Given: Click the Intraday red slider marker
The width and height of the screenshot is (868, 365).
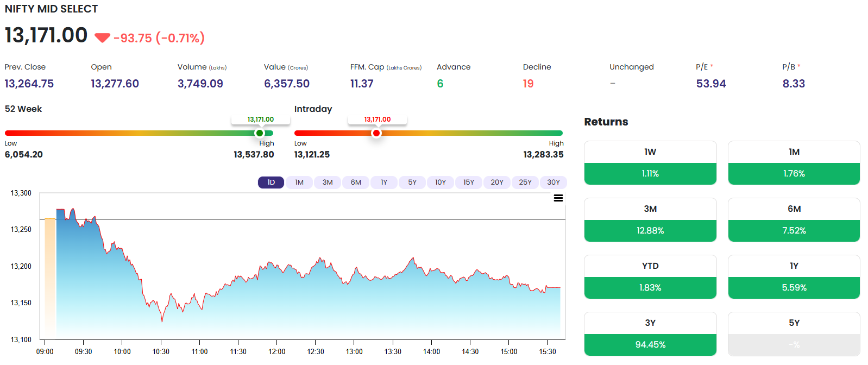Looking at the screenshot, I should point(376,133).
